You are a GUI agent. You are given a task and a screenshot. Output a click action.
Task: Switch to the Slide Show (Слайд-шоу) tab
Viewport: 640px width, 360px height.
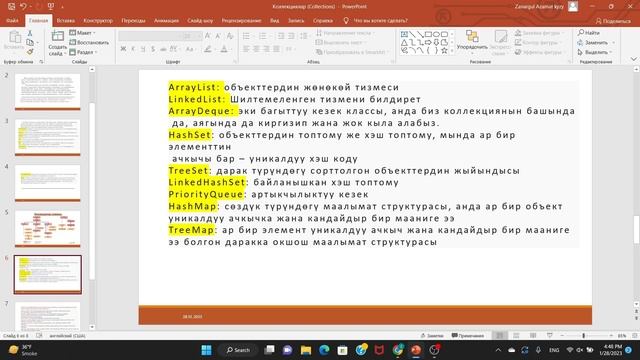click(200, 20)
